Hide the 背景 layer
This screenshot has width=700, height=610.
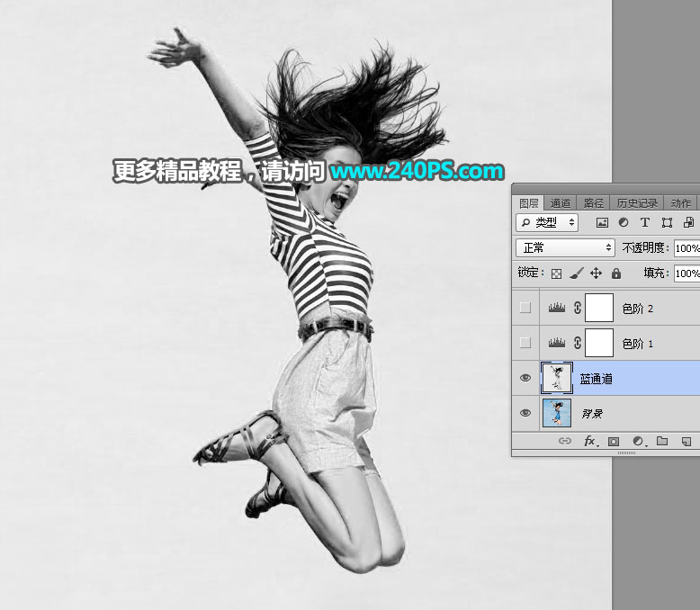[525, 413]
